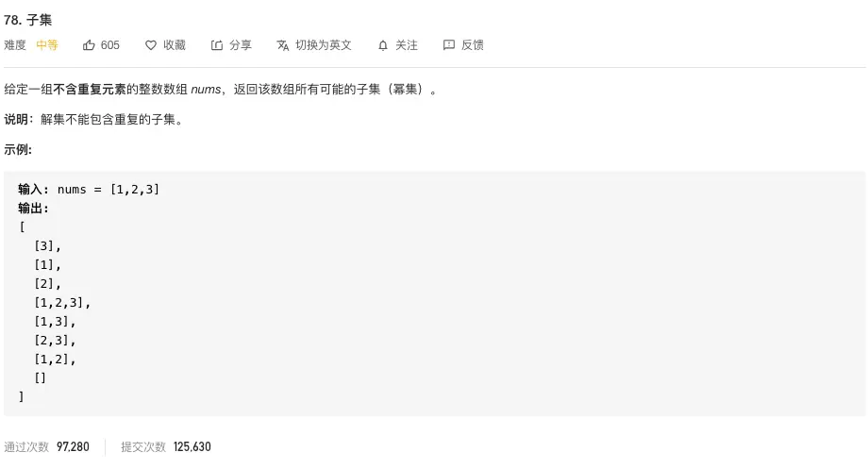The width and height of the screenshot is (868, 469).
Task: Click the share icon
Action: click(x=216, y=45)
